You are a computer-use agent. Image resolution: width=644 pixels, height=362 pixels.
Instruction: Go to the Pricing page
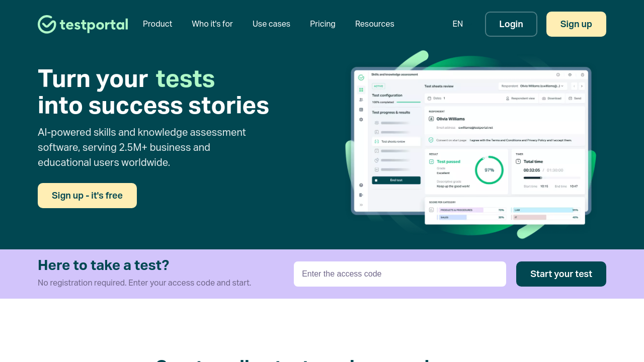coord(323,24)
